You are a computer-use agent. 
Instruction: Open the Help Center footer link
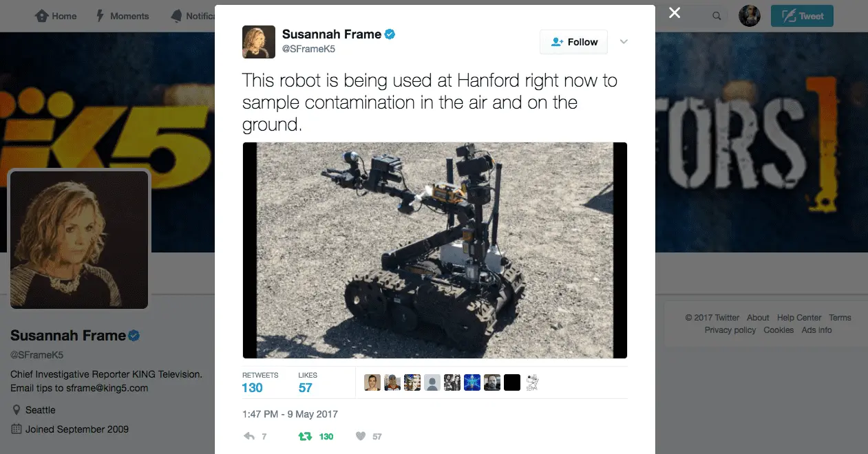(799, 318)
